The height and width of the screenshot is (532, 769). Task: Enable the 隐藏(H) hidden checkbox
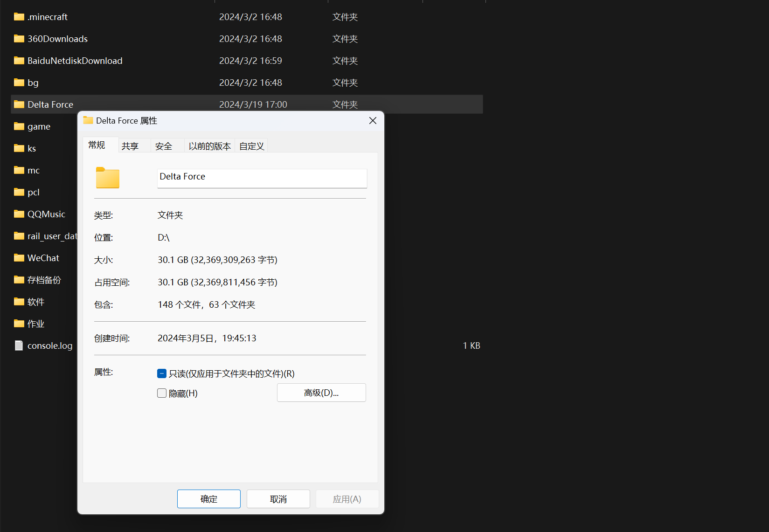162,393
